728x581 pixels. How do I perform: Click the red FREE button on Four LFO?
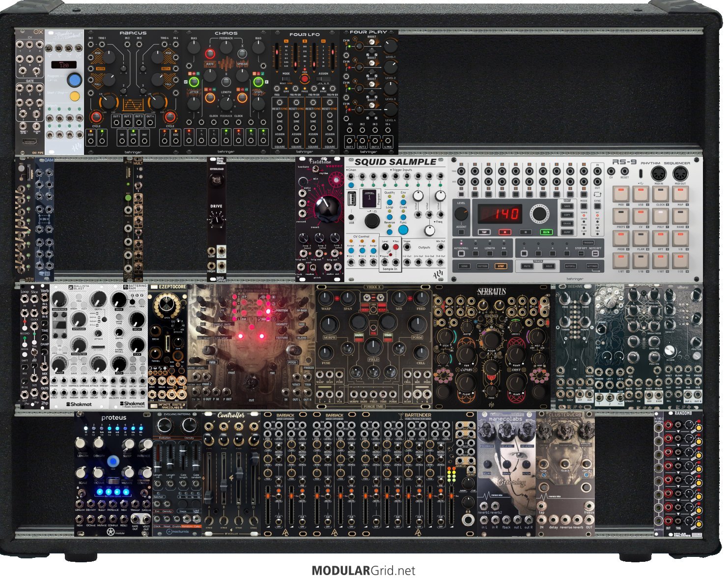pyautogui.click(x=305, y=78)
